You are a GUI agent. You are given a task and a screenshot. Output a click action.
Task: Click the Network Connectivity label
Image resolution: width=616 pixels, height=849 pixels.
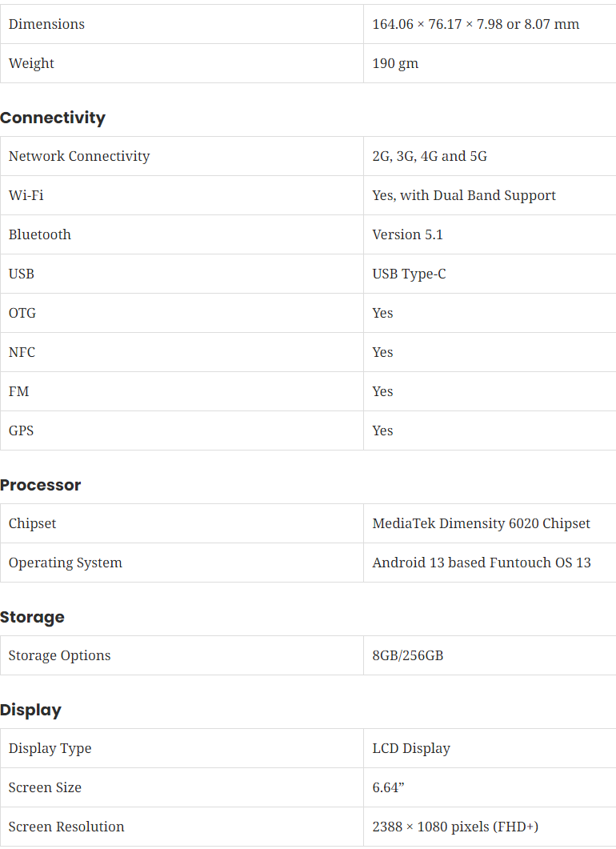[79, 156]
